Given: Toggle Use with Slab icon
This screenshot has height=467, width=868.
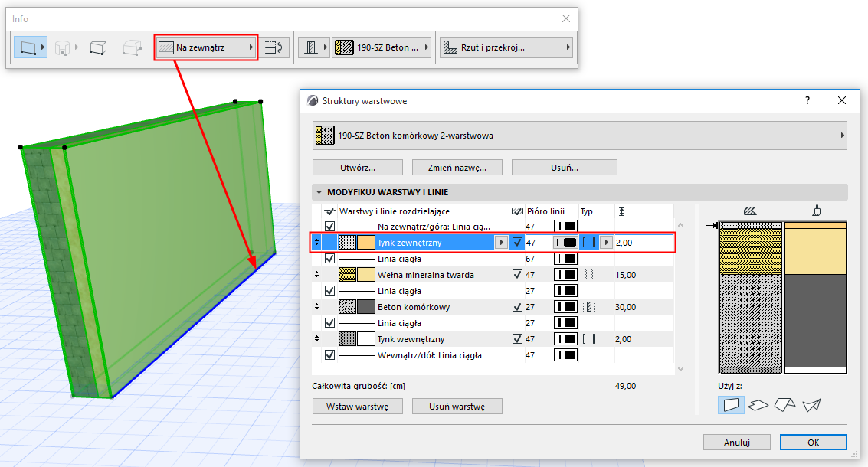Looking at the screenshot, I should click(758, 405).
